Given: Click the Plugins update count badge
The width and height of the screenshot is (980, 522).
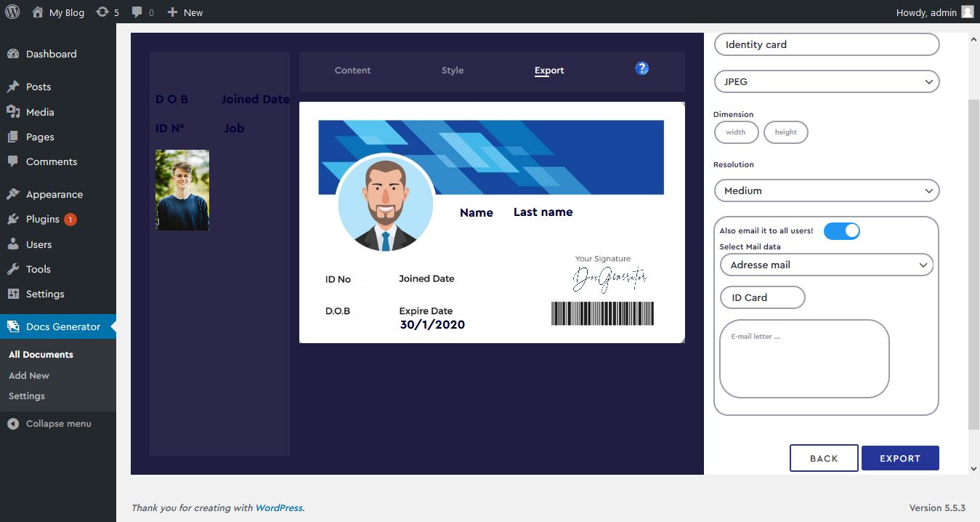Looking at the screenshot, I should click(70, 219).
